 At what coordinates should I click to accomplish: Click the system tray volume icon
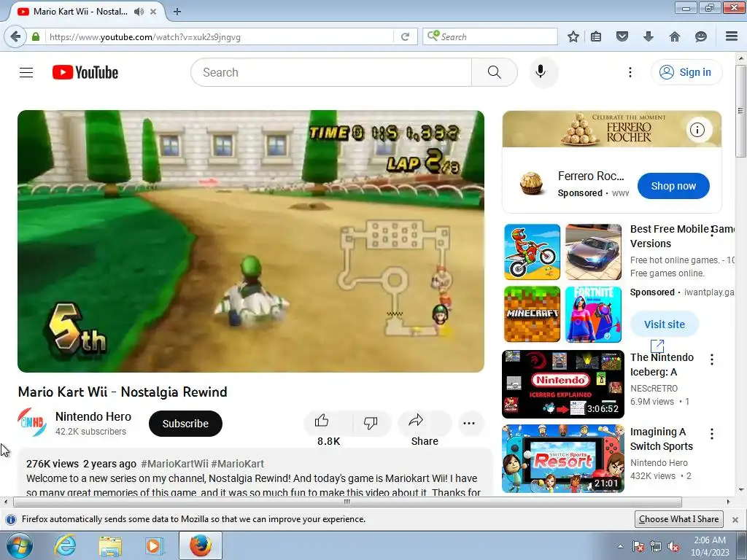[673, 547]
